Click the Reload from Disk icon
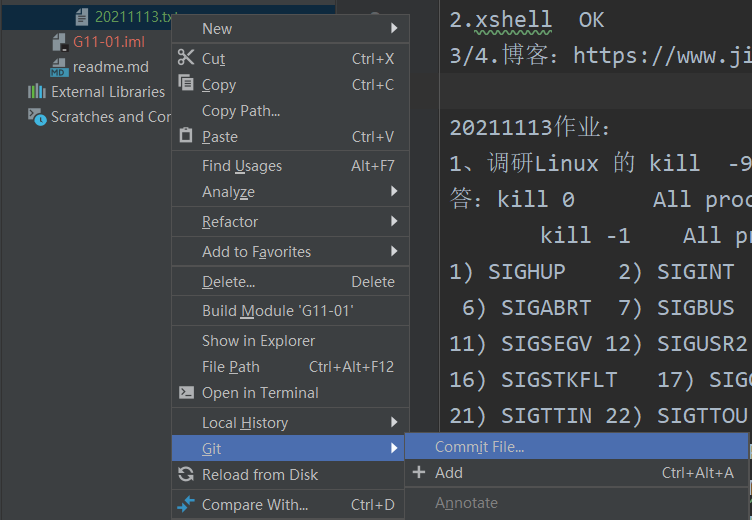This screenshot has height=520, width=752. click(186, 474)
